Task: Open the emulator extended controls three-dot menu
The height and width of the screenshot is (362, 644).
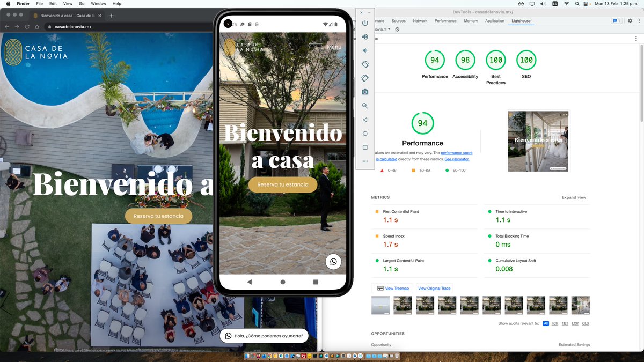Action: pos(365,161)
